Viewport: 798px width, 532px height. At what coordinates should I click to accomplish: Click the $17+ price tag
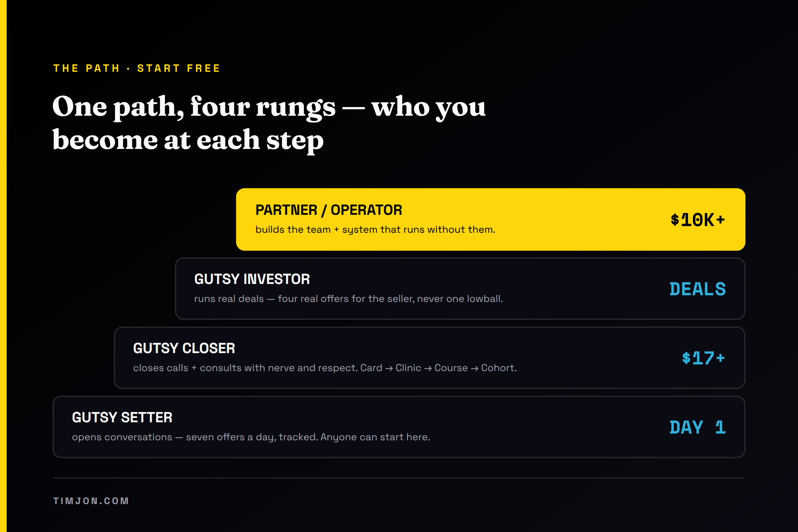703,358
